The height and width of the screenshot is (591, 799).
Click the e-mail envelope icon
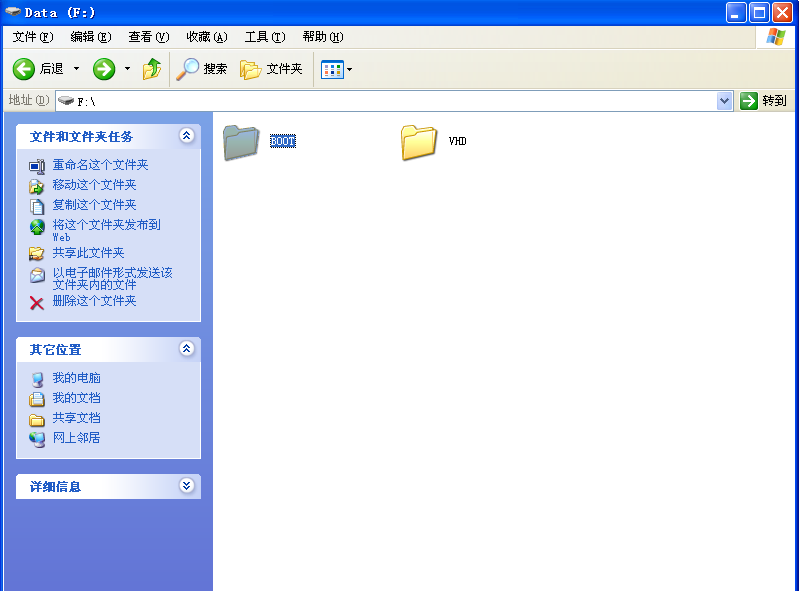point(37,275)
